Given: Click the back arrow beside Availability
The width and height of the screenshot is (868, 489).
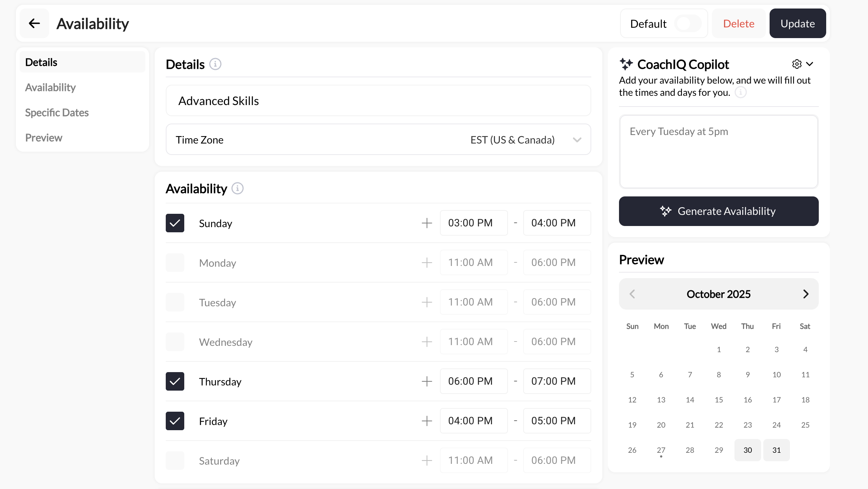Looking at the screenshot, I should (x=34, y=23).
